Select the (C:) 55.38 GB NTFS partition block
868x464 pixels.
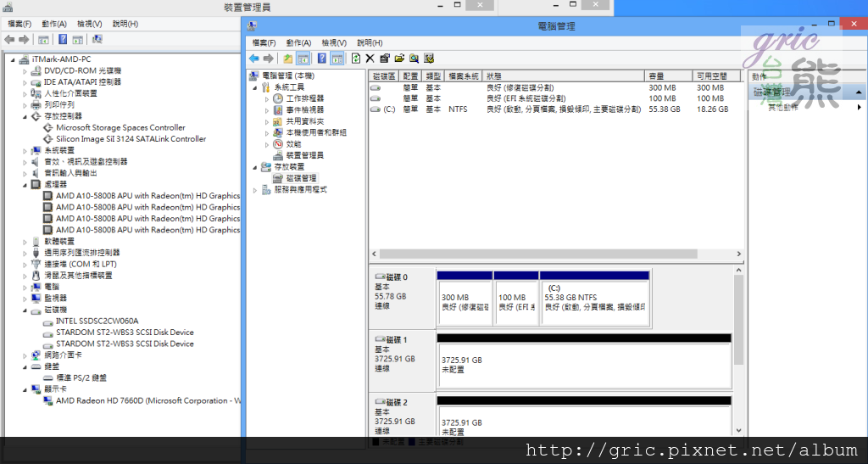[x=594, y=299]
